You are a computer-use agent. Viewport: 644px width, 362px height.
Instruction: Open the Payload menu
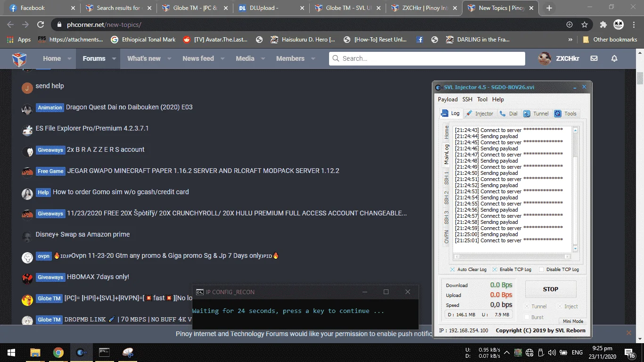tap(447, 99)
